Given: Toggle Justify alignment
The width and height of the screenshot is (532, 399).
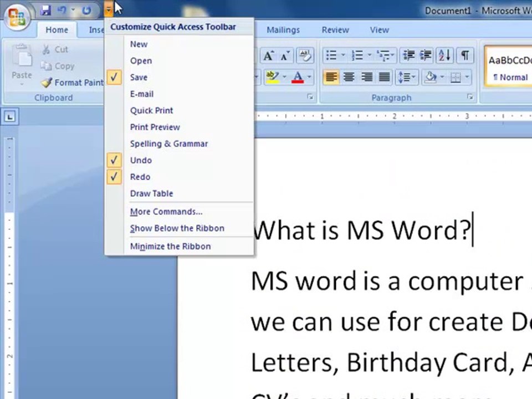Looking at the screenshot, I should (384, 78).
